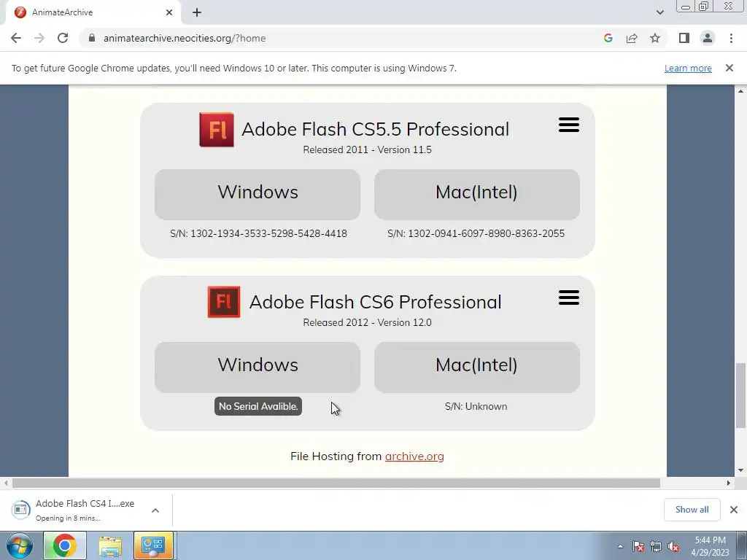Click the 'No Serial Avalible.' tooltip

tap(258, 406)
